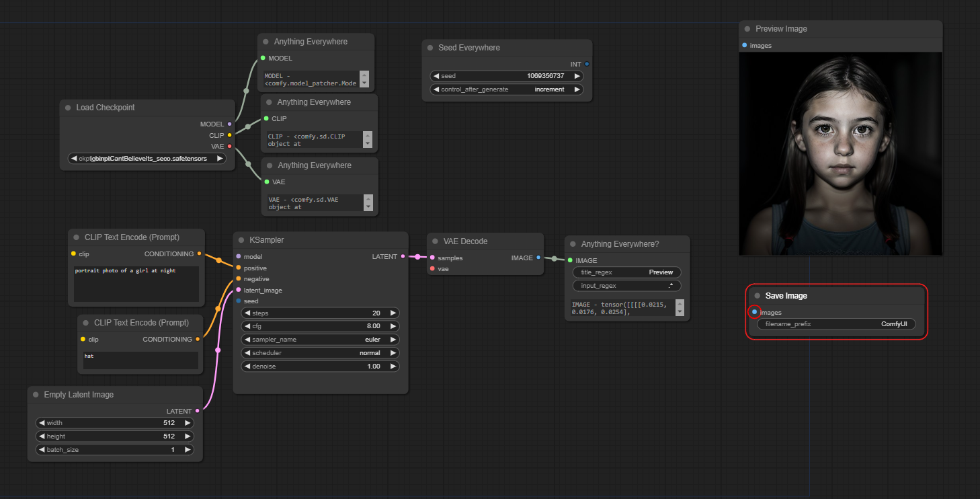The width and height of the screenshot is (980, 499).
Task: Click the filename_prefix field in Save Image
Action: [836, 324]
